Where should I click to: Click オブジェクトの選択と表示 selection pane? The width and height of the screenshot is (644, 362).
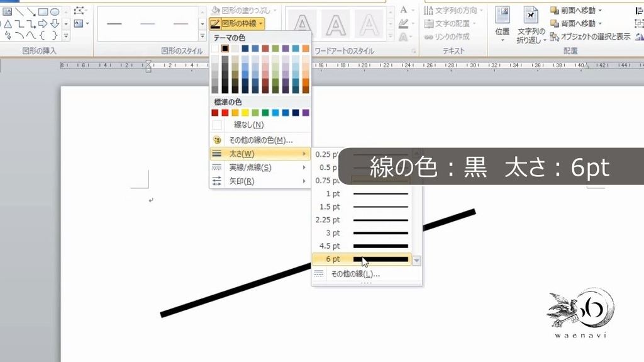pos(590,37)
